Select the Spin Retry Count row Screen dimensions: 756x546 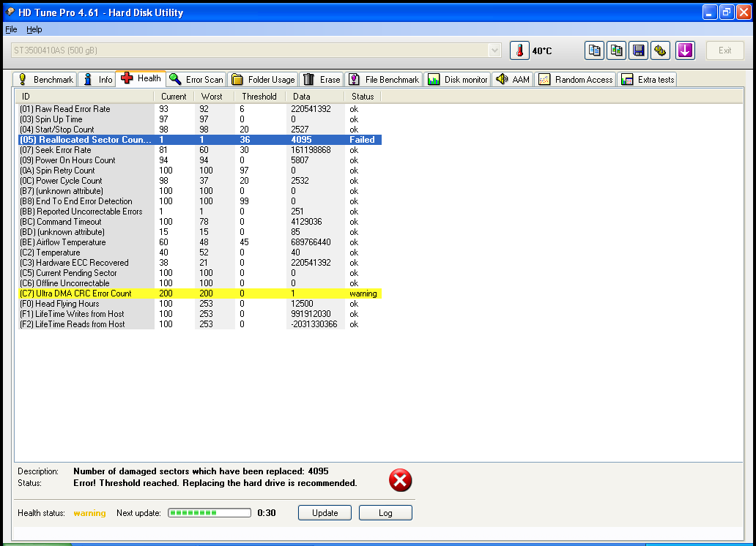pyautogui.click(x=199, y=171)
